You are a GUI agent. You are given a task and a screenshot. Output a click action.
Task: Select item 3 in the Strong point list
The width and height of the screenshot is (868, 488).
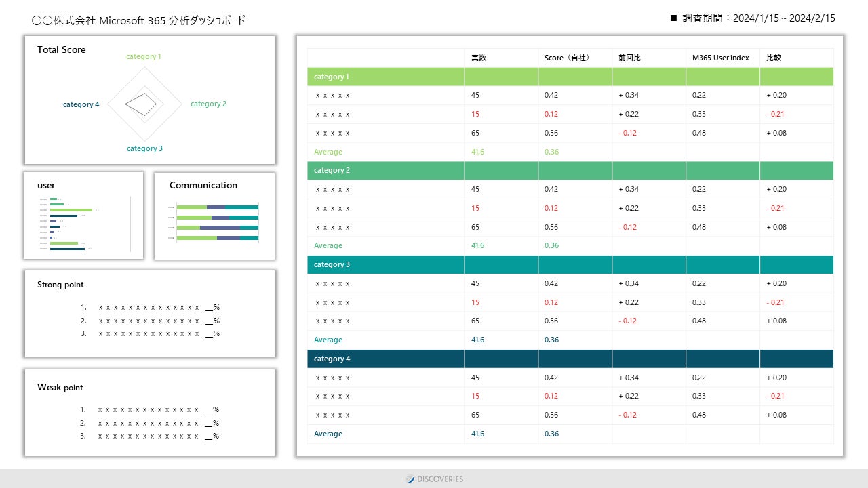click(150, 333)
